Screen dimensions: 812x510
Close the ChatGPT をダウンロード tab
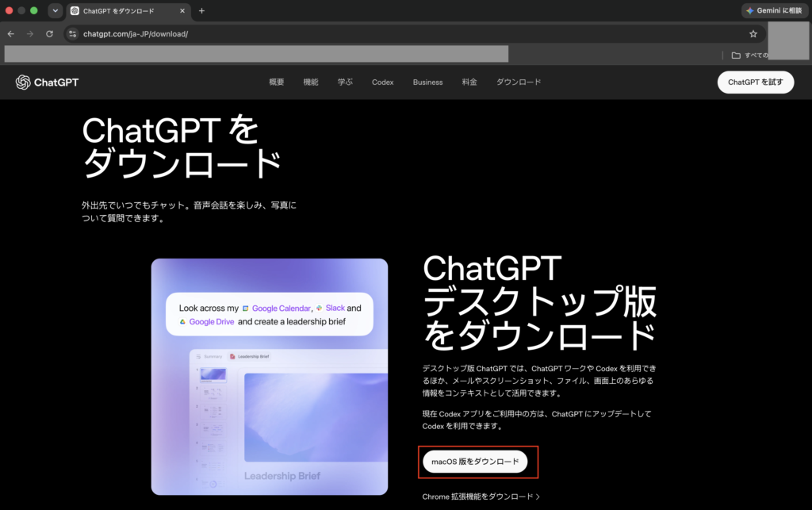coord(182,10)
